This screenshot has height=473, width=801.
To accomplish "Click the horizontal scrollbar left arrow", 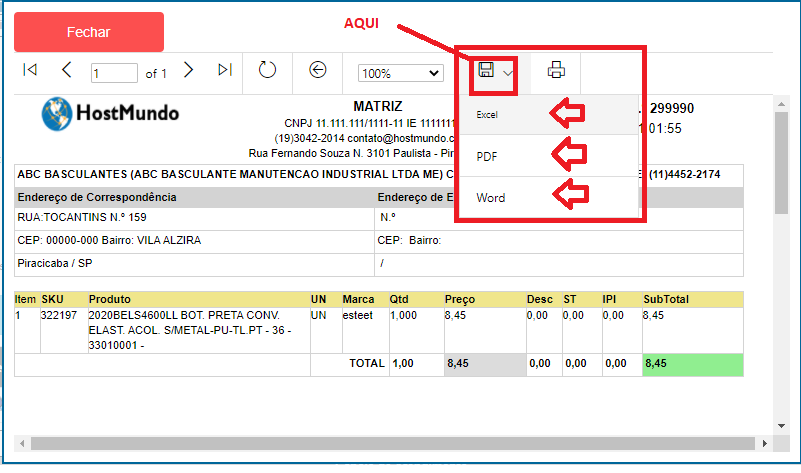I will tap(22, 443).
